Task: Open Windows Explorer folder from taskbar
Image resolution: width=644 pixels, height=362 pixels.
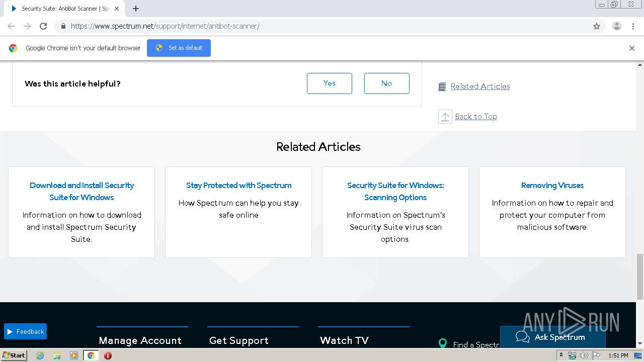Action: click(57, 355)
